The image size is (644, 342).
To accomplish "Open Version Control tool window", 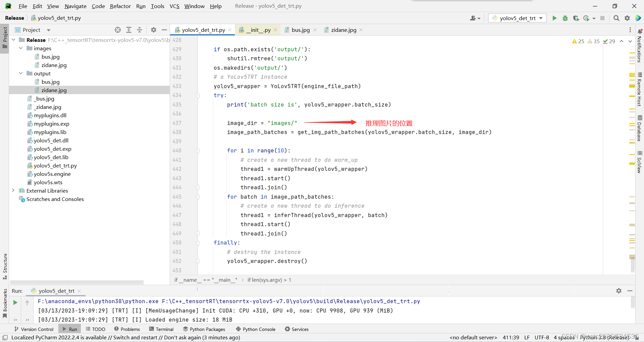I will (34, 329).
